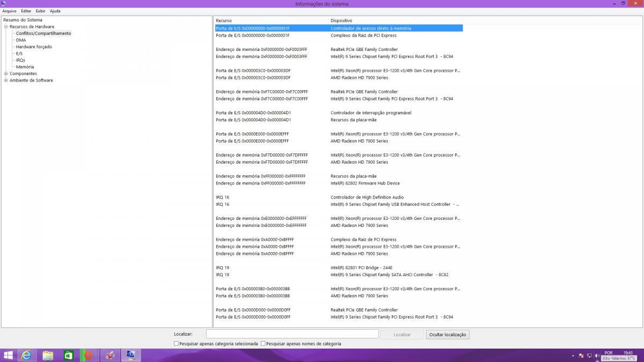Click Ocultar localização button

click(x=448, y=334)
